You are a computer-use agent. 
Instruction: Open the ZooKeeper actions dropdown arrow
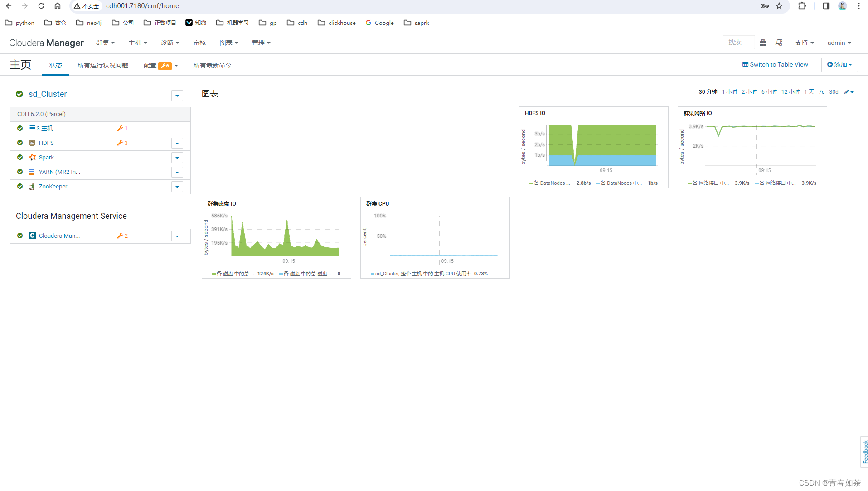point(177,187)
